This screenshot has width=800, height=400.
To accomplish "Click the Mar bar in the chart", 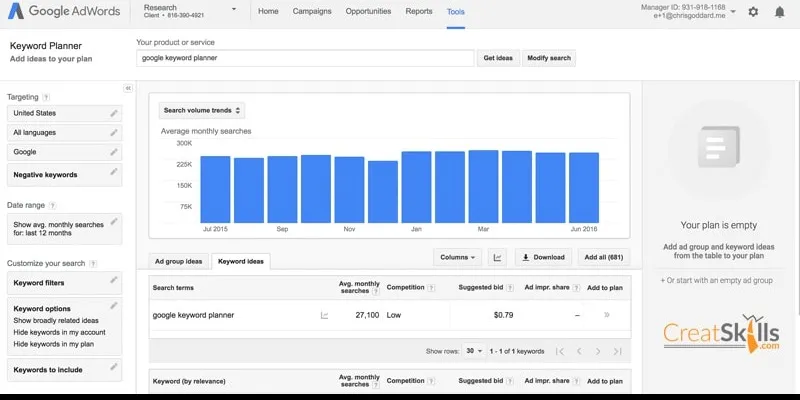I will (483, 187).
